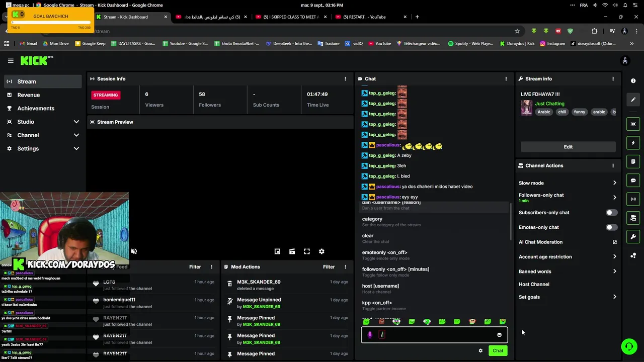
Task: Open a new Chrome tab
Action: (417, 17)
